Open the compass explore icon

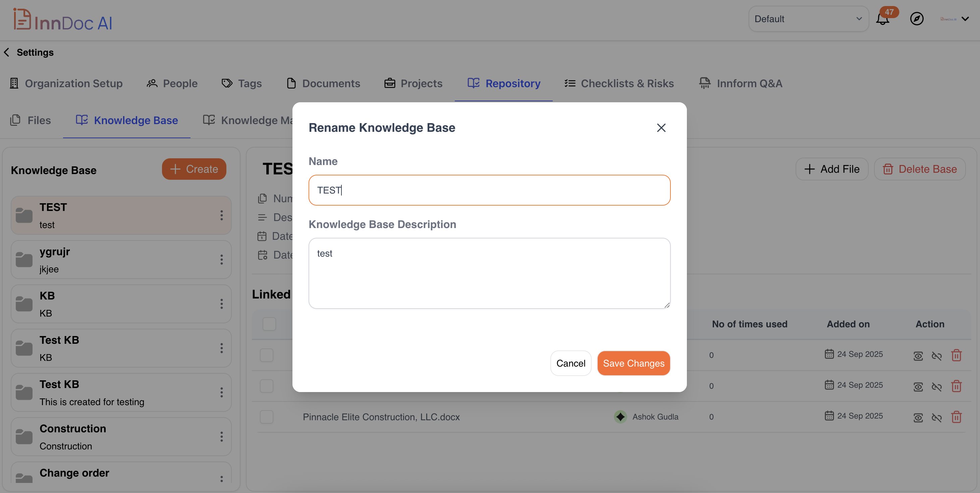point(917,19)
